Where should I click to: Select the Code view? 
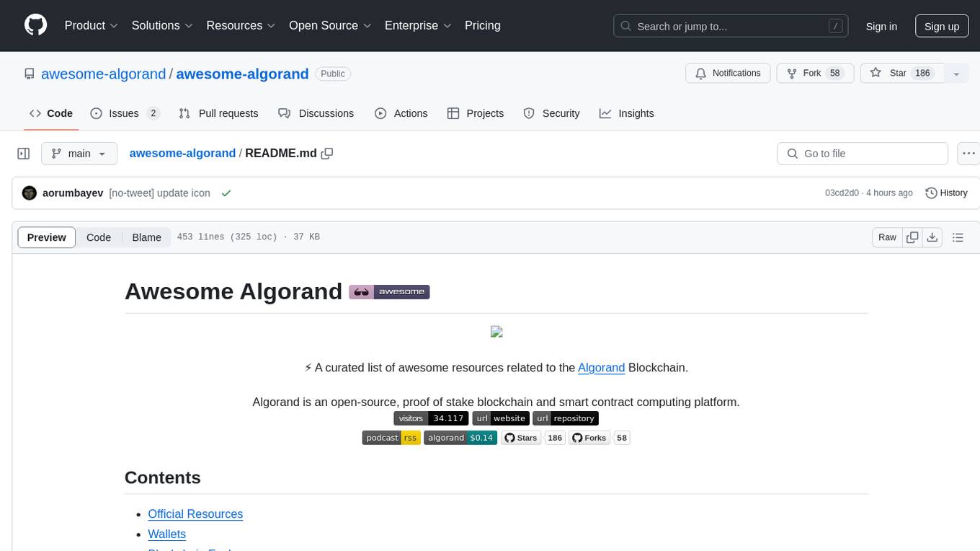pyautogui.click(x=99, y=237)
